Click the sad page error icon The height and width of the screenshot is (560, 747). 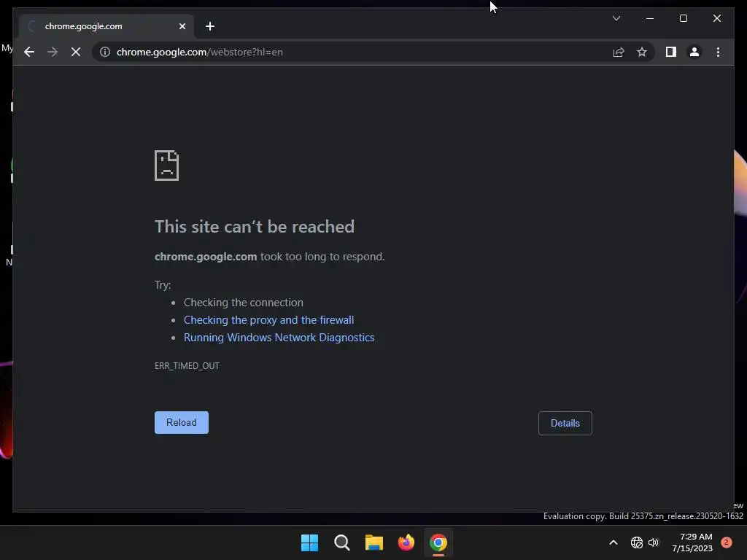[167, 166]
